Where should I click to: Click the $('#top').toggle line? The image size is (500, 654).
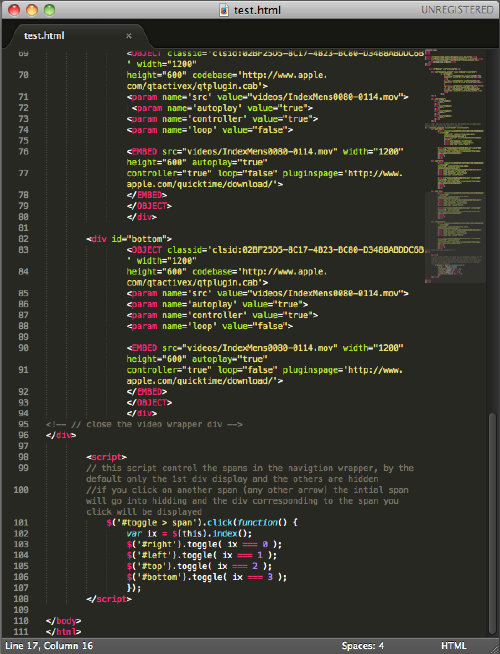click(199, 566)
